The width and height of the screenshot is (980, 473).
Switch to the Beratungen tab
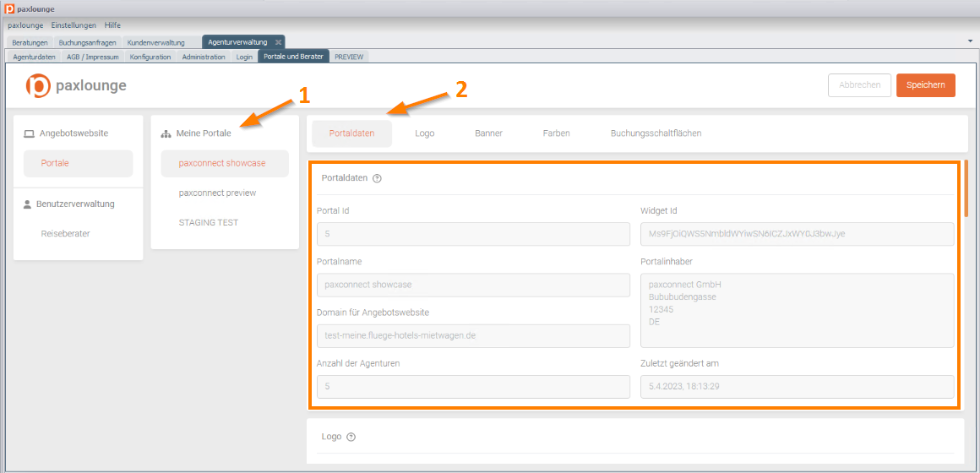tap(30, 42)
